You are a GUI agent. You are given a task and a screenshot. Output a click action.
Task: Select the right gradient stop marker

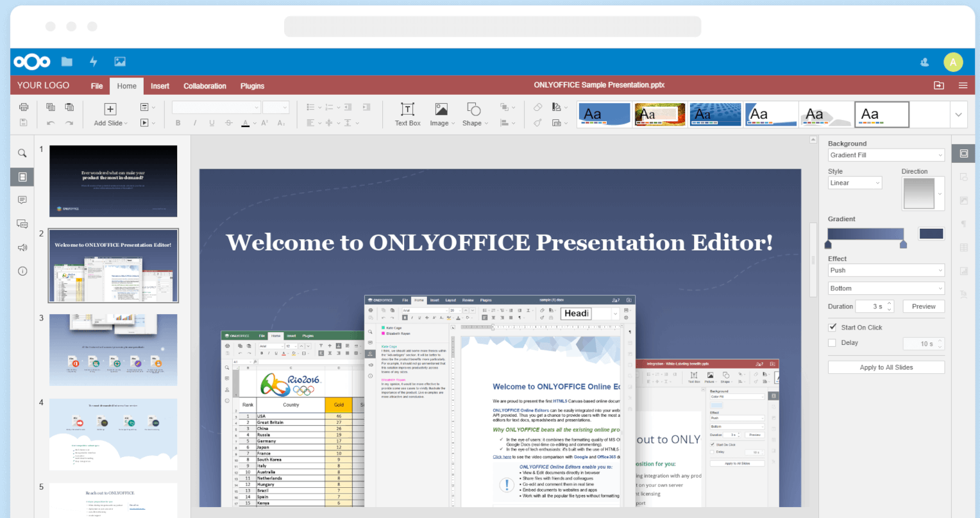click(904, 244)
